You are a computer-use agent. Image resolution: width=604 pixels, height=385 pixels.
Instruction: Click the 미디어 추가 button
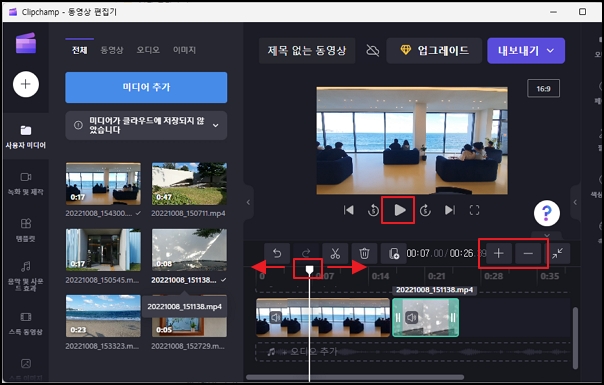point(146,87)
